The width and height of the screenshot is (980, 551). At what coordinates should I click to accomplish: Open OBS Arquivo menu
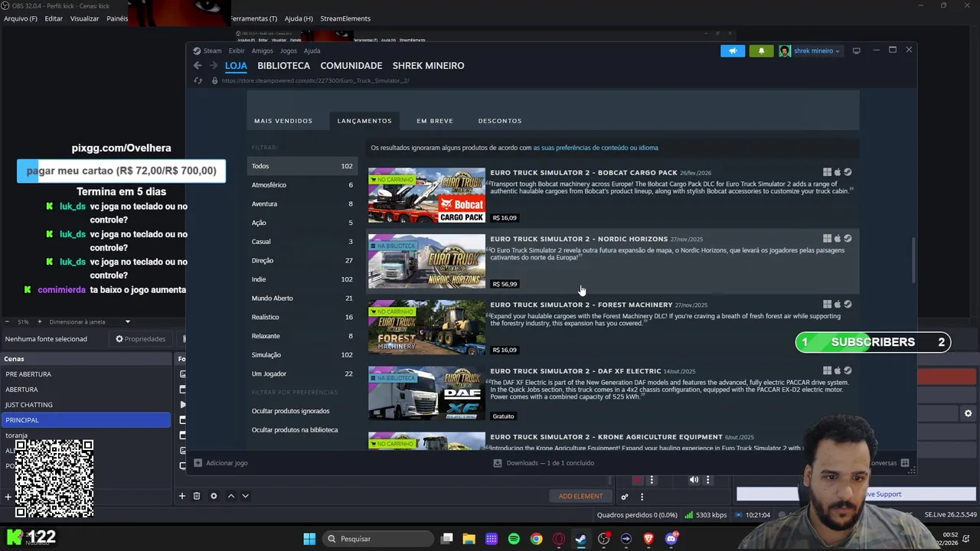tap(21, 18)
